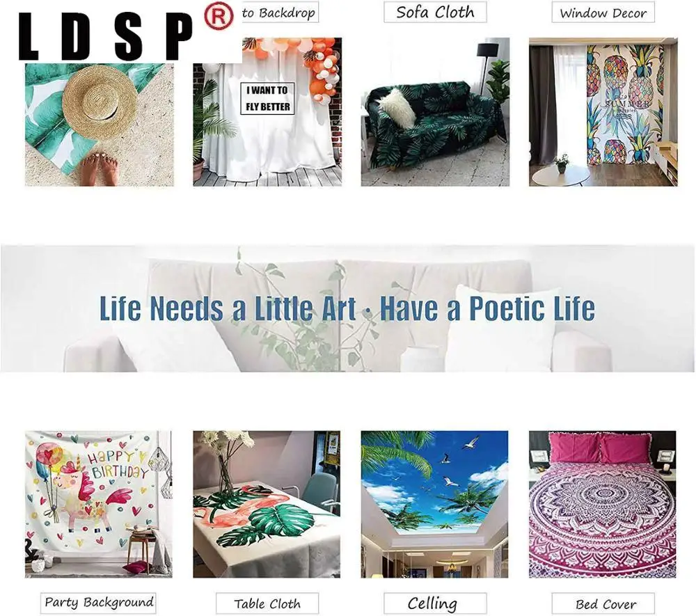Open the palm tree sky ceiling image

coord(434,504)
